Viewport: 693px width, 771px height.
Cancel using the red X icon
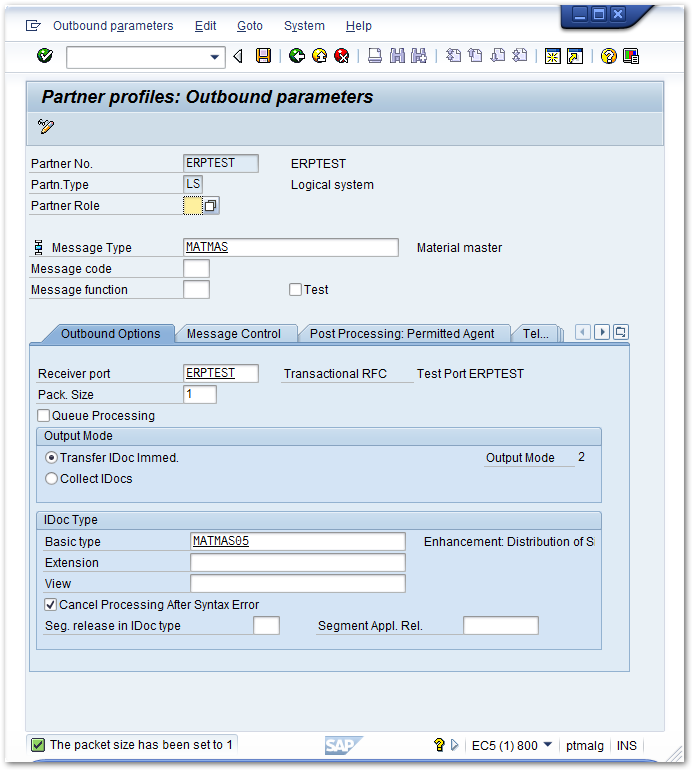[341, 56]
